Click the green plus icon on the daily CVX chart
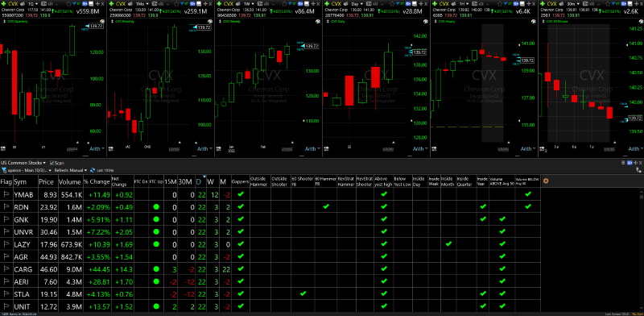The height and width of the screenshot is (316, 644). [326, 4]
